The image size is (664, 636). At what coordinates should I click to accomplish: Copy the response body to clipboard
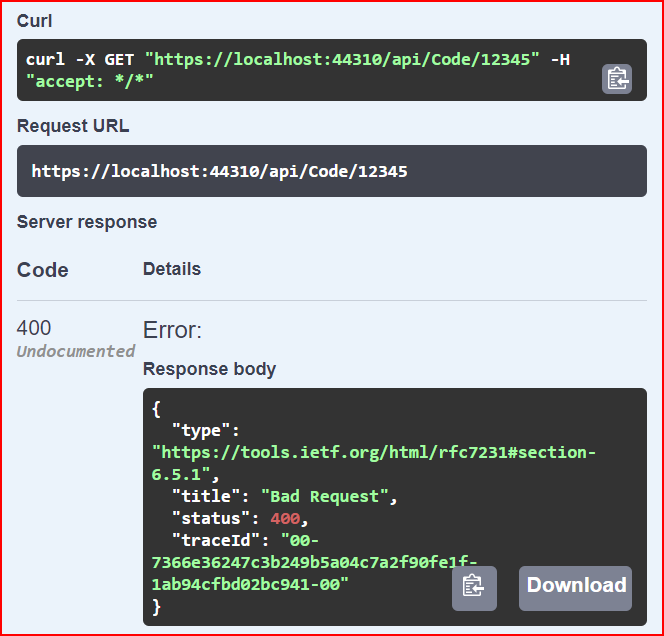[474, 588]
